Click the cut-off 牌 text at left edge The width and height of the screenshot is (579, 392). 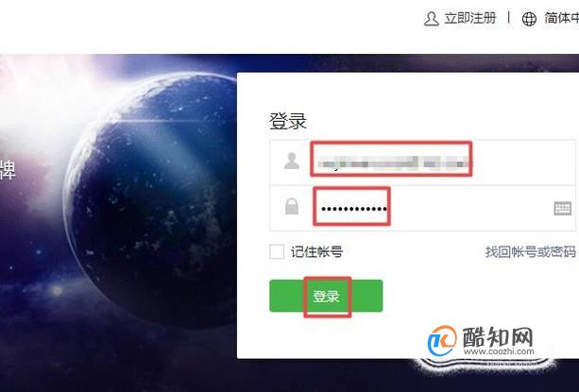click(x=8, y=169)
